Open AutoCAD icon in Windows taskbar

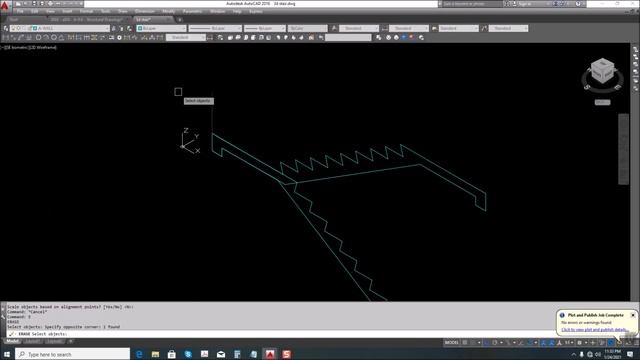(270, 354)
